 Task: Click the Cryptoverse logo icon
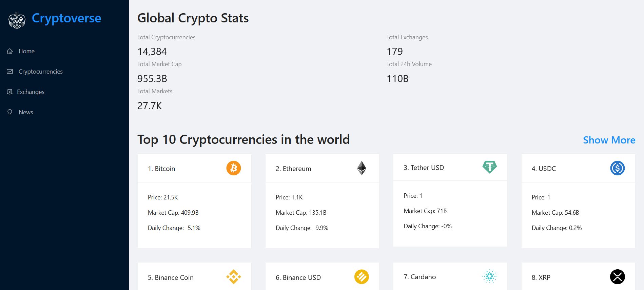pyautogui.click(x=17, y=20)
